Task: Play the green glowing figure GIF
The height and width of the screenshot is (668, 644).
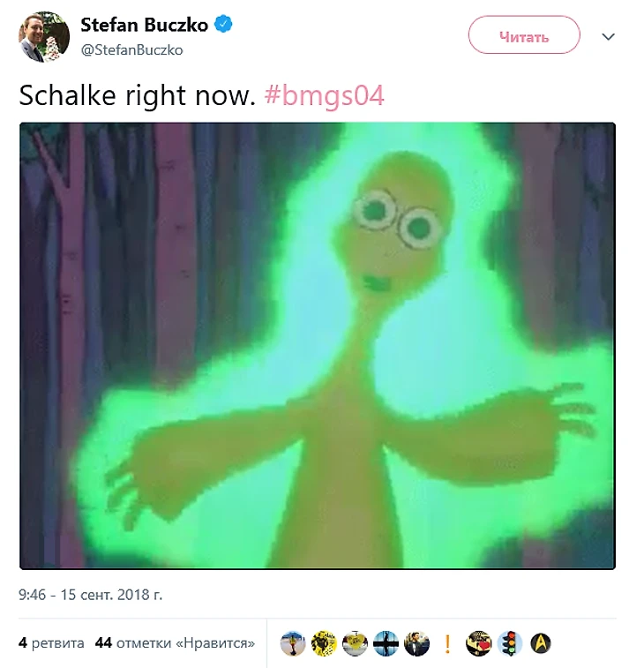Action: [x=318, y=346]
